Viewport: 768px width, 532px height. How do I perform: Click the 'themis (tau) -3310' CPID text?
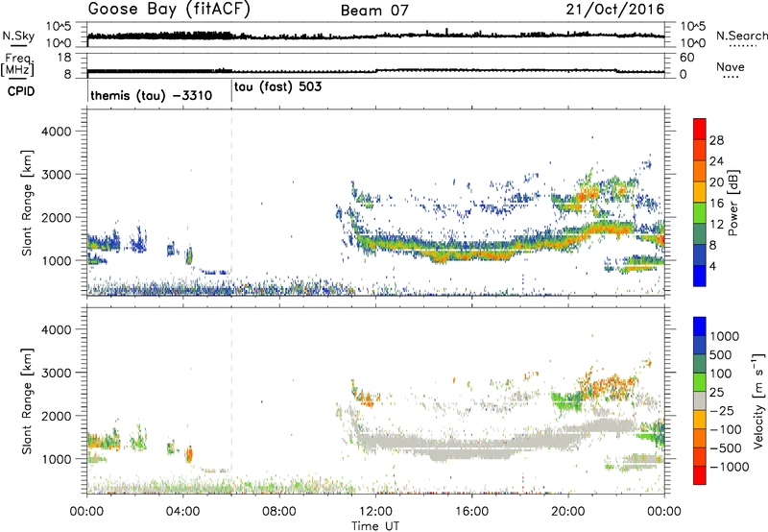click(x=152, y=95)
